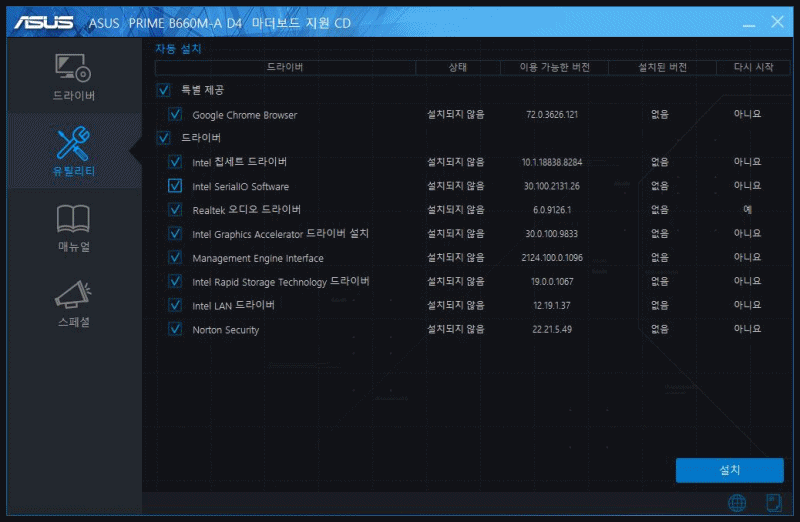Click version 30.100.2131.26
This screenshot has width=800, height=522.
(552, 186)
